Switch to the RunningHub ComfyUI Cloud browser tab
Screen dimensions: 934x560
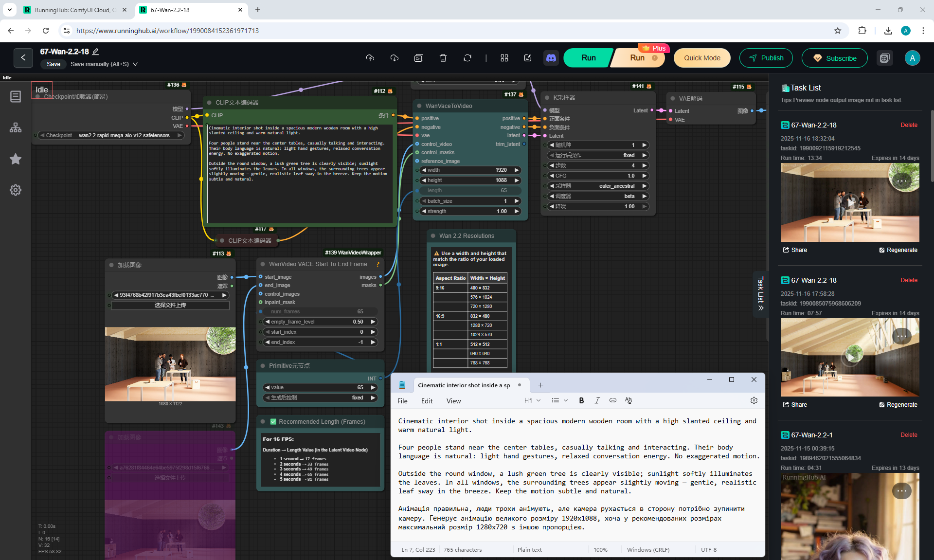73,10
